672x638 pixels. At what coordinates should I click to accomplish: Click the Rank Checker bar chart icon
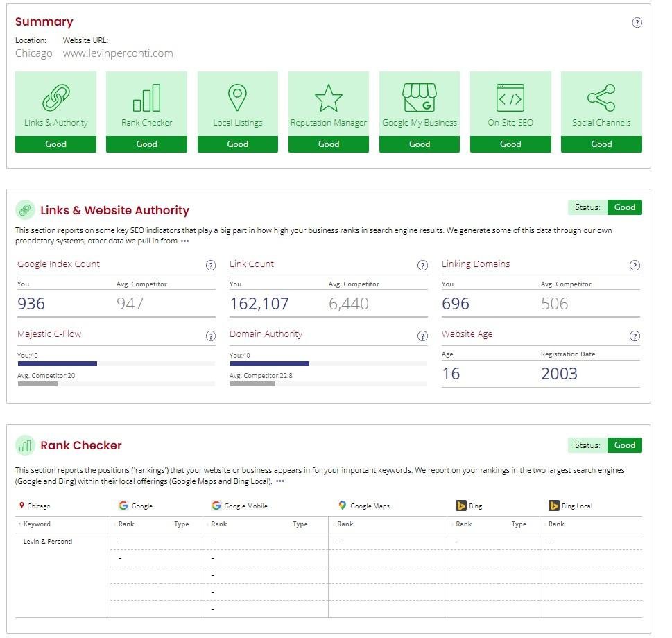pyautogui.click(x=146, y=98)
